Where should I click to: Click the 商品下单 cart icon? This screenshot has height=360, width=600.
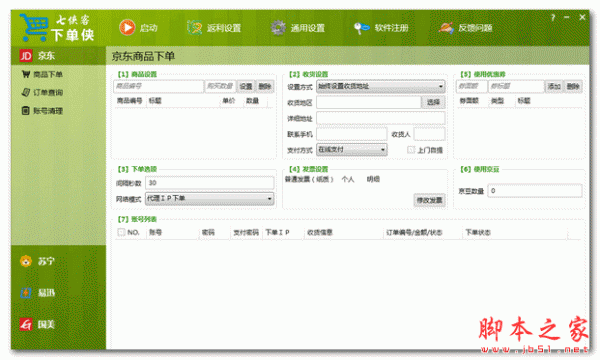26,74
